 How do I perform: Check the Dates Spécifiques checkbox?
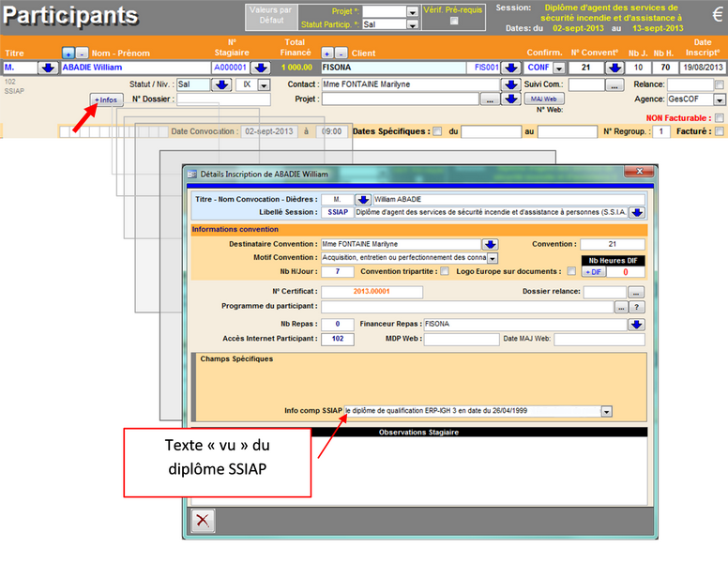pyautogui.click(x=438, y=131)
